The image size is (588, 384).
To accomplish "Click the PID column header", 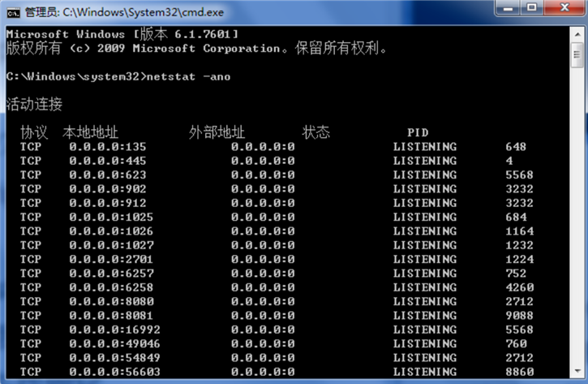I will point(418,132).
